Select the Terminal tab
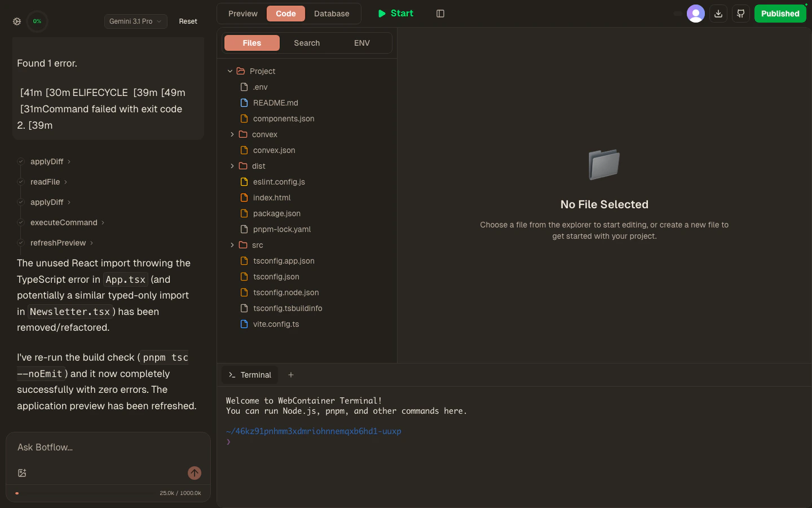Viewport: 812px width, 508px height. pos(250,375)
